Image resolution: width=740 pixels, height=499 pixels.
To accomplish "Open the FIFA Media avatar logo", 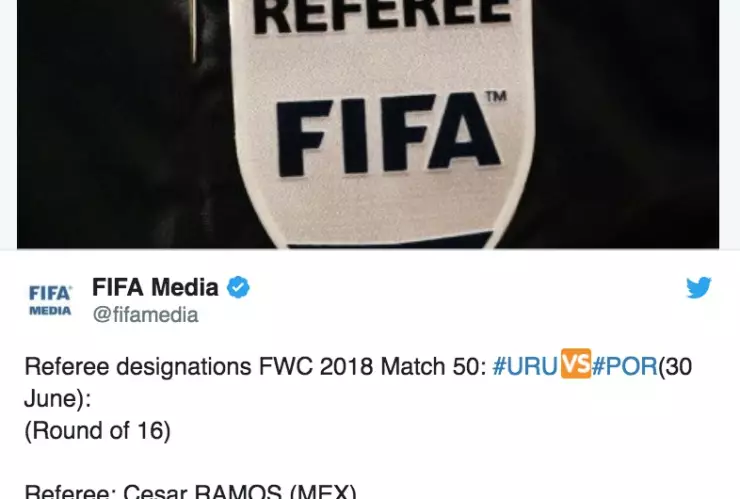I will 50,300.
